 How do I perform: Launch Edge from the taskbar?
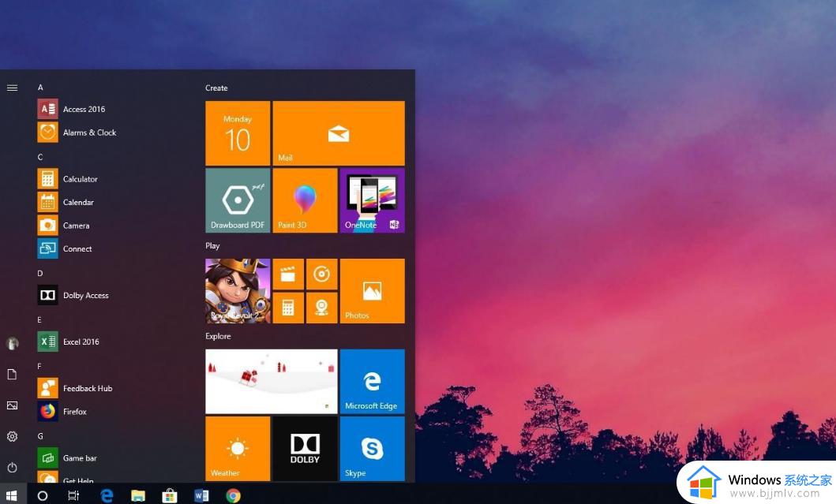(107, 495)
